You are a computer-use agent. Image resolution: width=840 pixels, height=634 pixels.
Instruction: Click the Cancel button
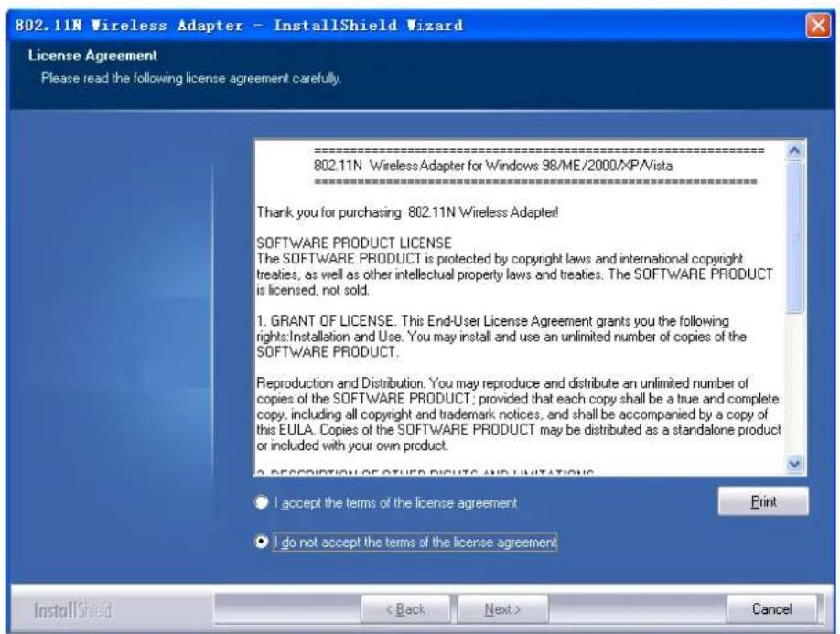pos(771,608)
